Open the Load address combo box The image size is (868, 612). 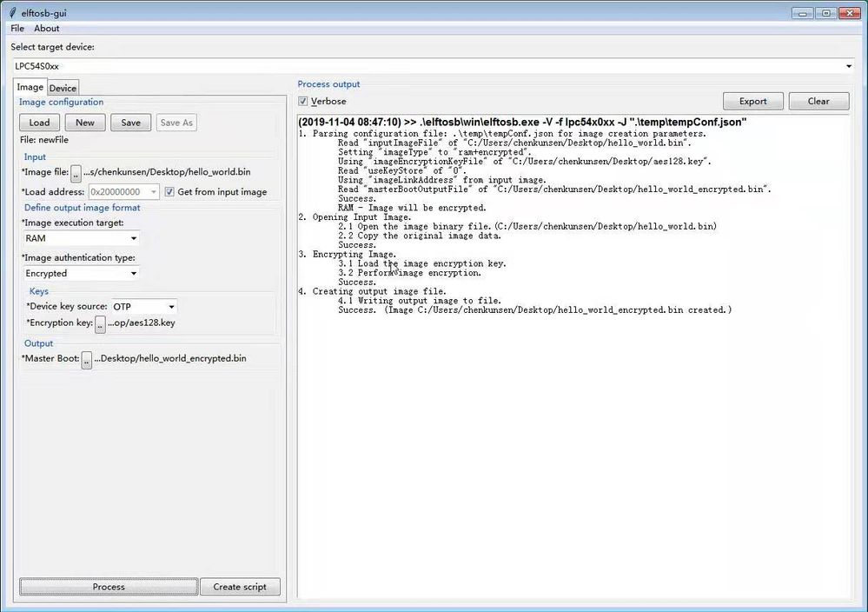tap(123, 191)
